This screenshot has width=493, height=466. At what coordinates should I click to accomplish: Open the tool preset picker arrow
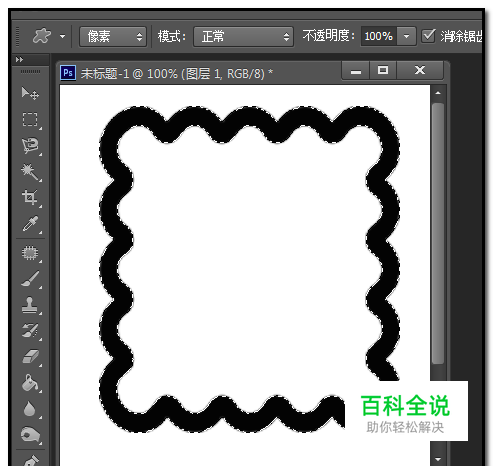tap(62, 36)
